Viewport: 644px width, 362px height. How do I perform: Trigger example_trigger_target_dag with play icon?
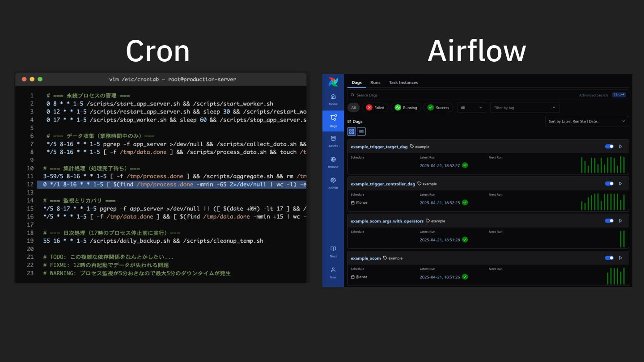620,146
